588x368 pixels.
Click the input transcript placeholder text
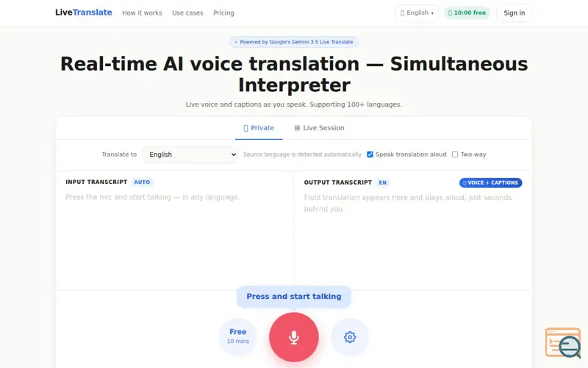tap(153, 197)
